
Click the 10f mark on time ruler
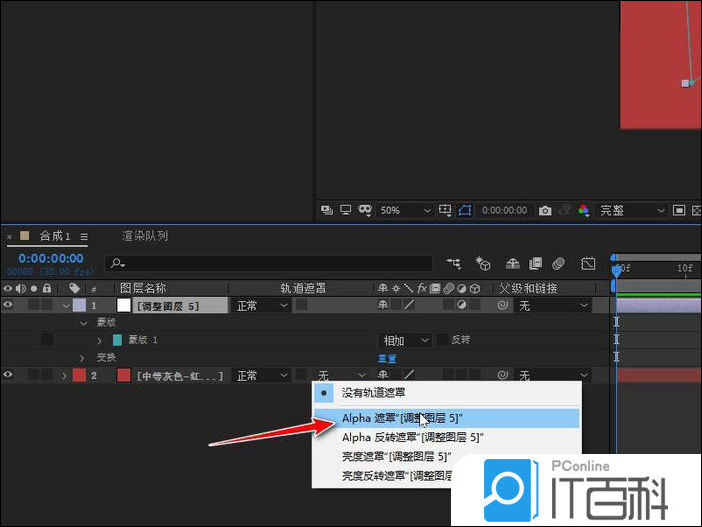(685, 268)
